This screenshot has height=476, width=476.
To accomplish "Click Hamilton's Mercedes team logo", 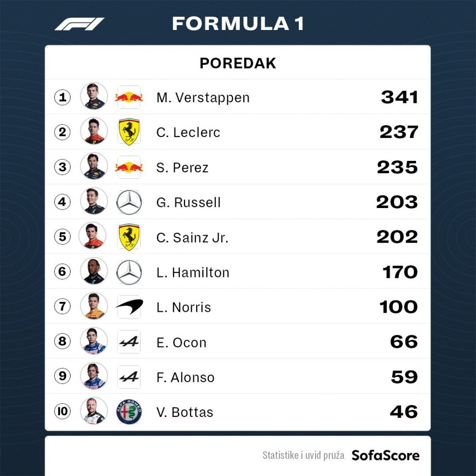I will click(129, 272).
